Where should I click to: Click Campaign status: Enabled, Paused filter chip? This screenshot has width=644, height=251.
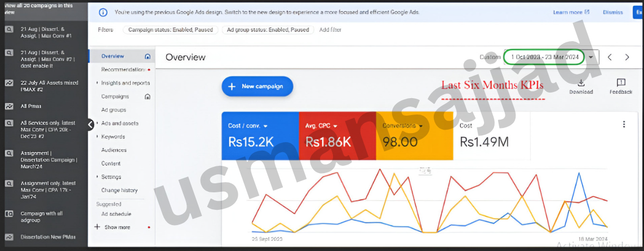coord(171,30)
